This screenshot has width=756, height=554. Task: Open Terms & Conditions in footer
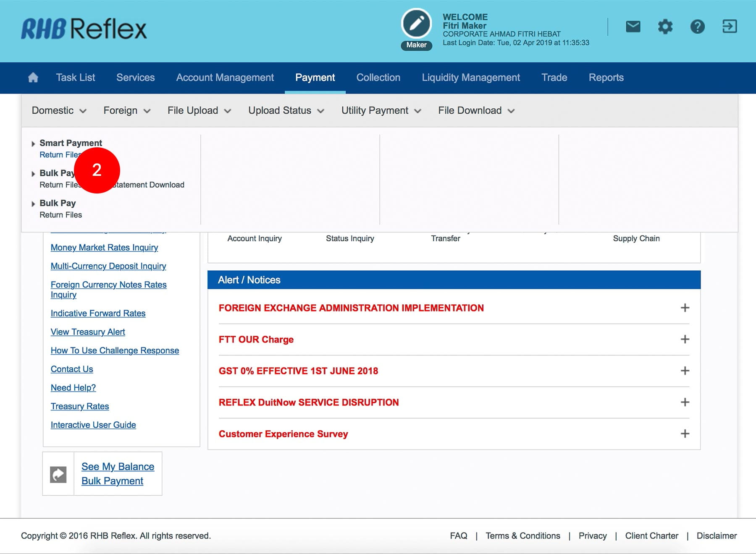click(x=522, y=536)
